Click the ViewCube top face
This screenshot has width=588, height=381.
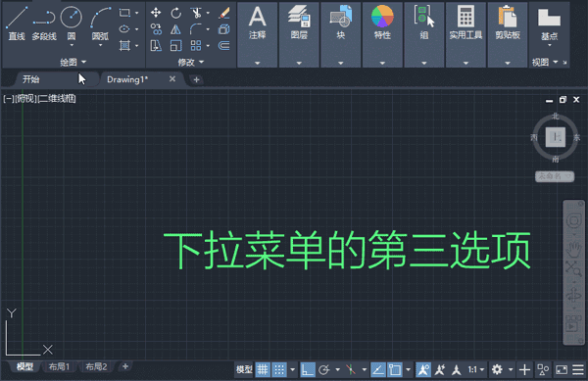tap(556, 137)
